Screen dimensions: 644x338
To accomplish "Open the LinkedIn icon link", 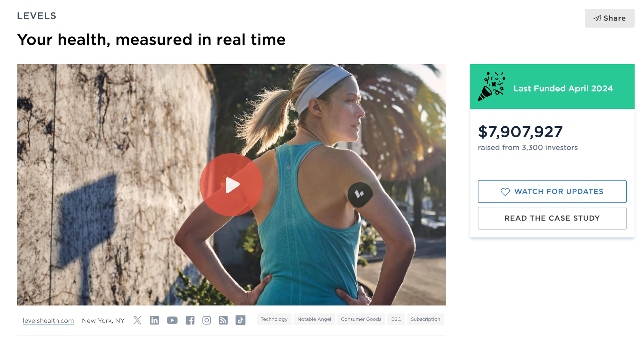I will (155, 320).
